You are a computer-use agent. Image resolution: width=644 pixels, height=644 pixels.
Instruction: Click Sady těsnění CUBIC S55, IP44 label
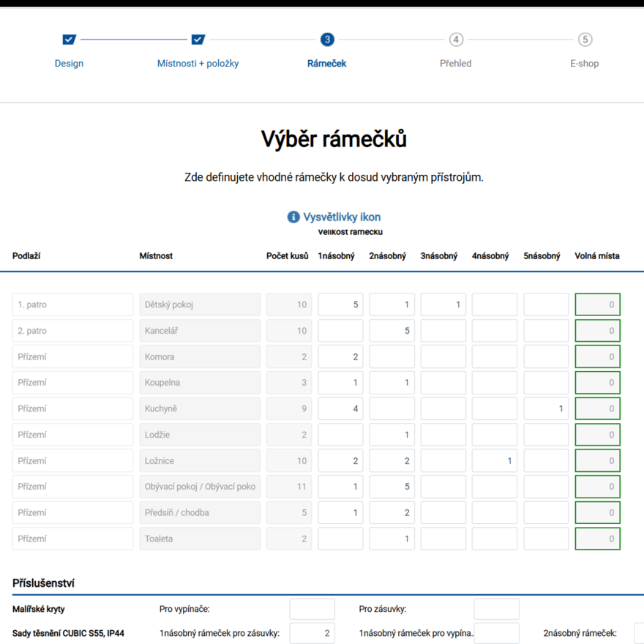(68, 633)
